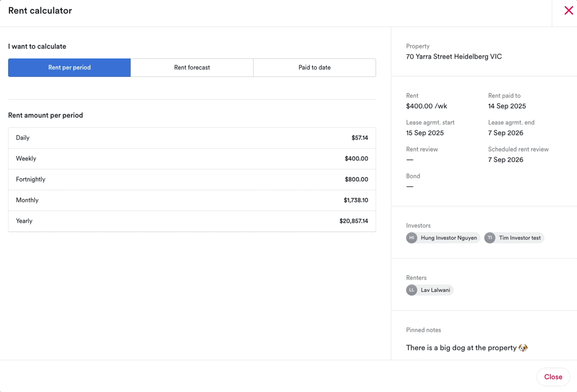
Task: Click the $1,738.10 monthly amount
Action: [356, 200]
